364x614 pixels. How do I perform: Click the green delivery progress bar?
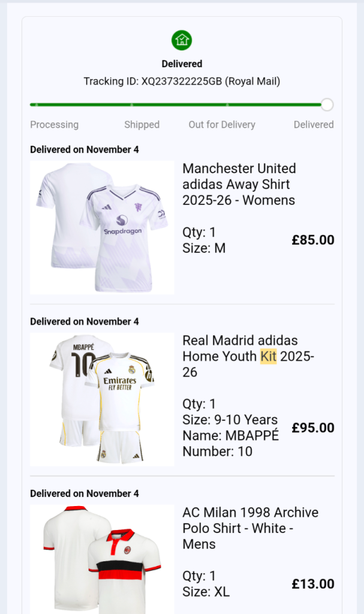click(175, 105)
